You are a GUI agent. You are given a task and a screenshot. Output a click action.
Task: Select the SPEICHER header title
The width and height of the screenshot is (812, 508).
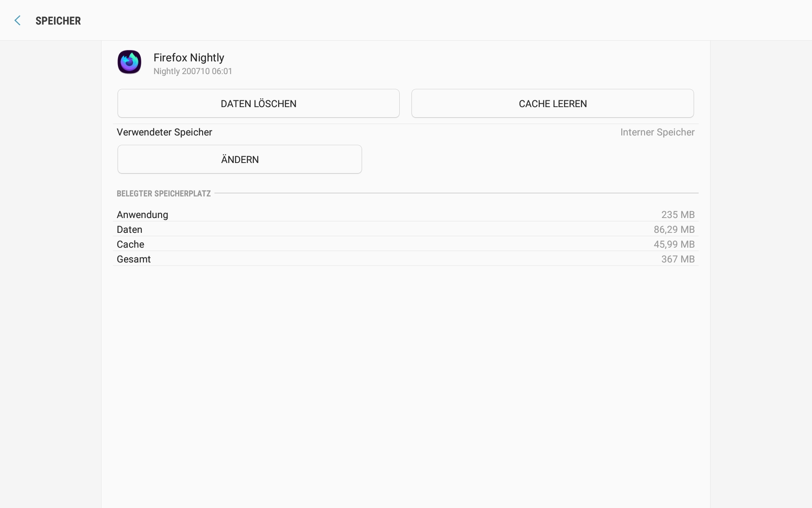pos(58,21)
